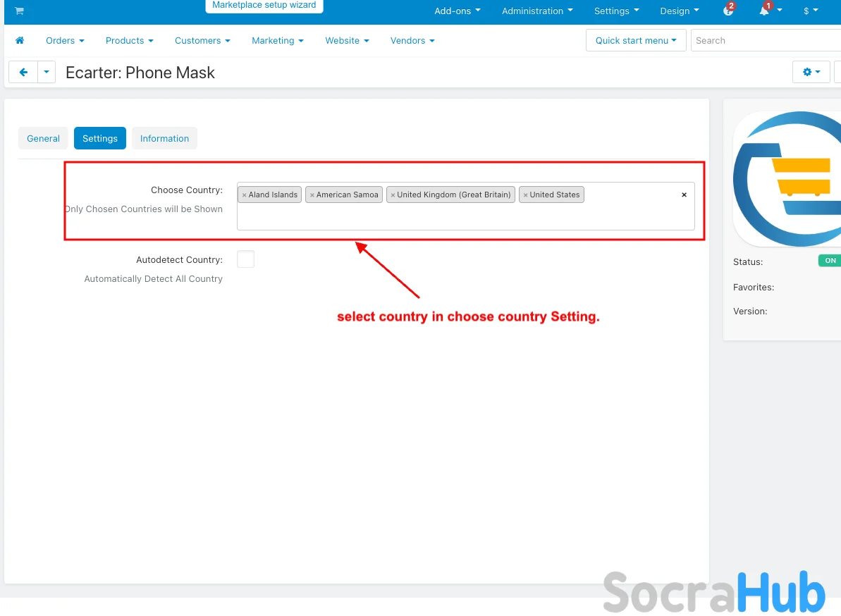The height and width of the screenshot is (616, 841).
Task: Click the Marketplace setup wizard button
Action: (264, 6)
